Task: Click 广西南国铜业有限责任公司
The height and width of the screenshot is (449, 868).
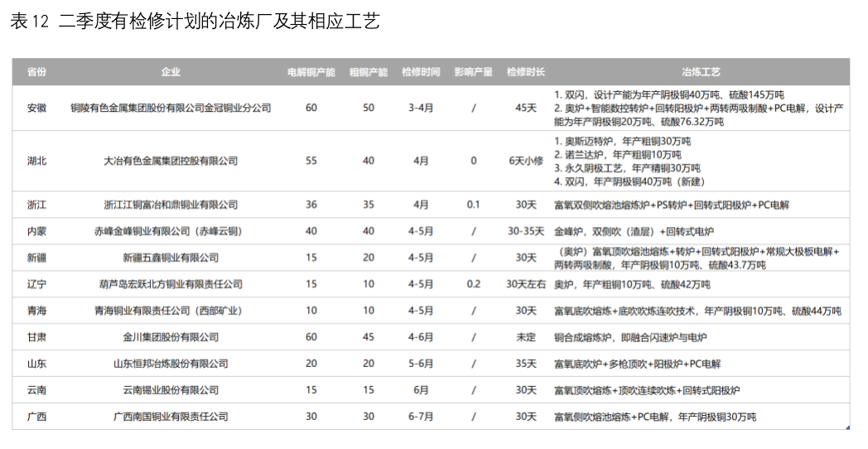Action: click(171, 417)
